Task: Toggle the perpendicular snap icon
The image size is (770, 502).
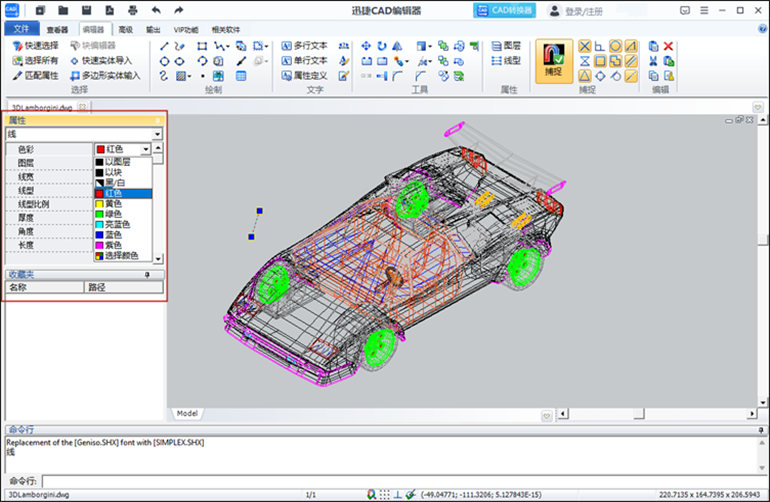Action: tap(600, 46)
